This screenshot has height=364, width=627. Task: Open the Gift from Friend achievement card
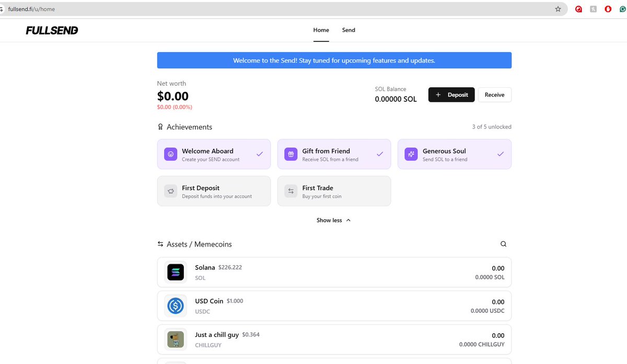tap(334, 154)
